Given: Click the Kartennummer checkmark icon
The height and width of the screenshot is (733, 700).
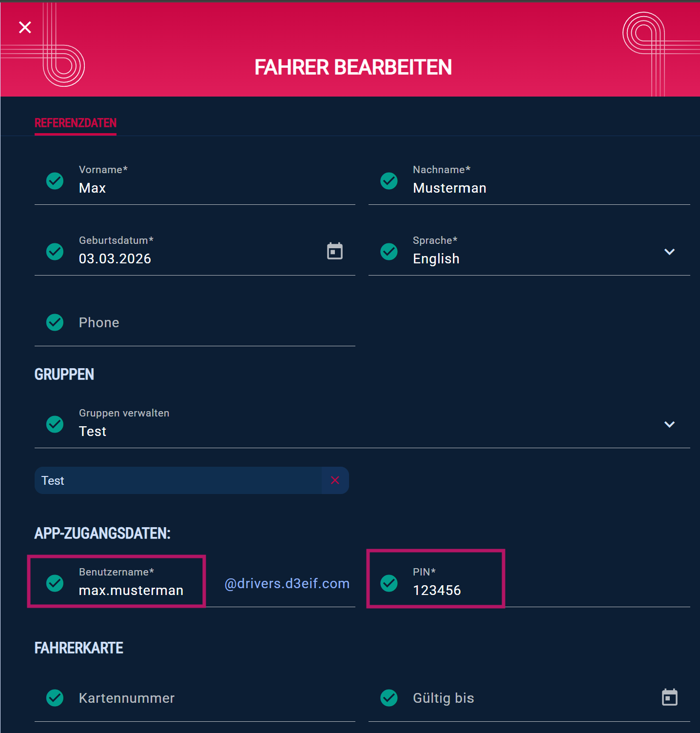Looking at the screenshot, I should point(55,698).
